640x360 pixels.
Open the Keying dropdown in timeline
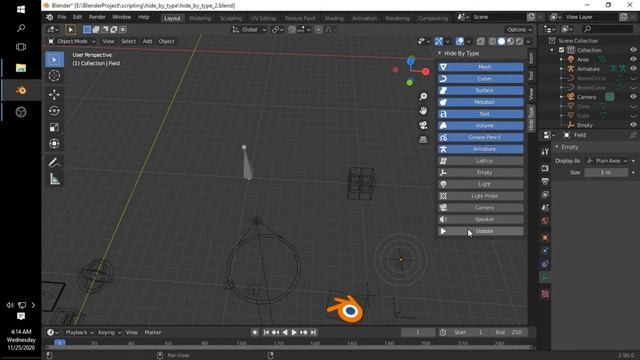coord(109,332)
